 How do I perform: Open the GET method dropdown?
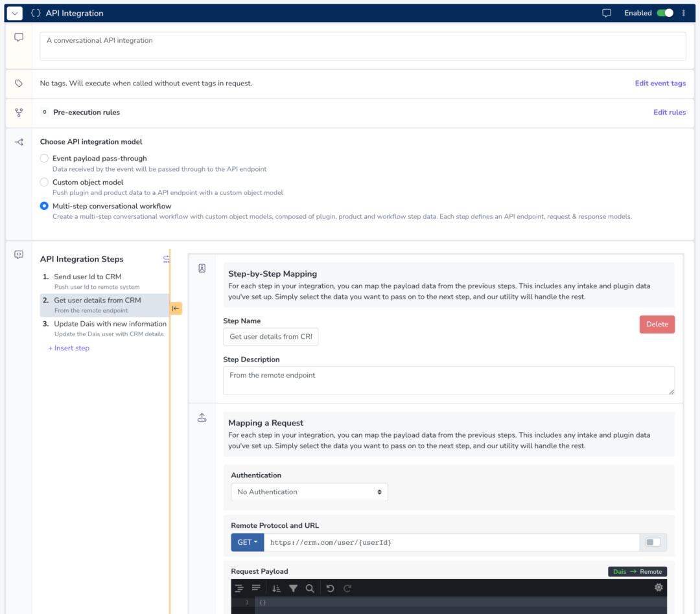[247, 543]
